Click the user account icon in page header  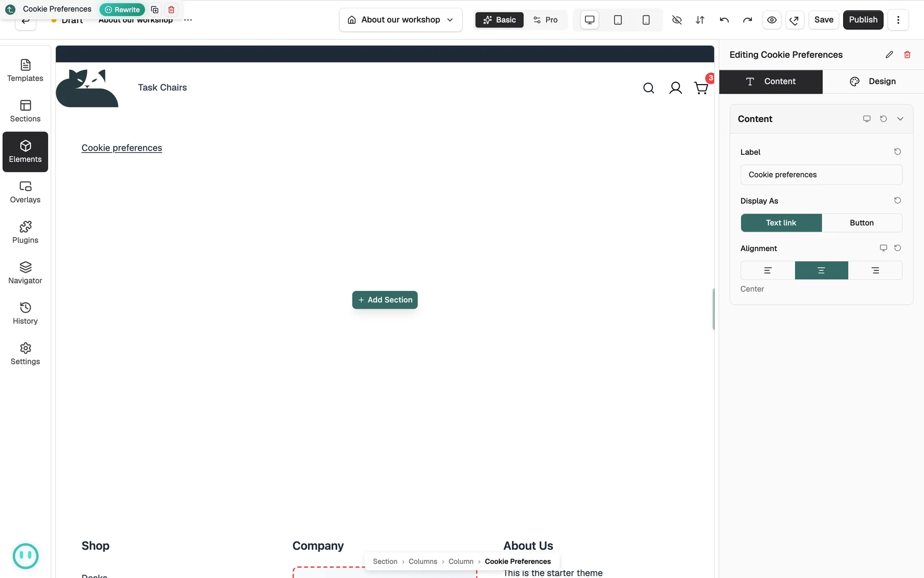click(675, 88)
